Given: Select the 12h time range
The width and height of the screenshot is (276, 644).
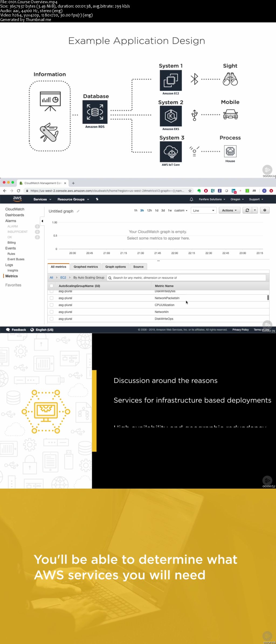Looking at the screenshot, I should click(x=149, y=210).
